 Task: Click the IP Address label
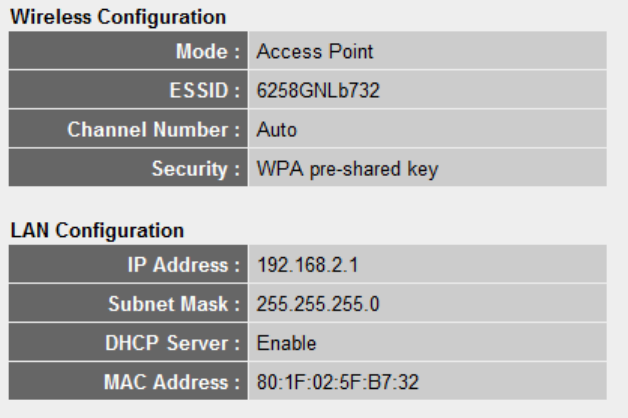point(183,265)
